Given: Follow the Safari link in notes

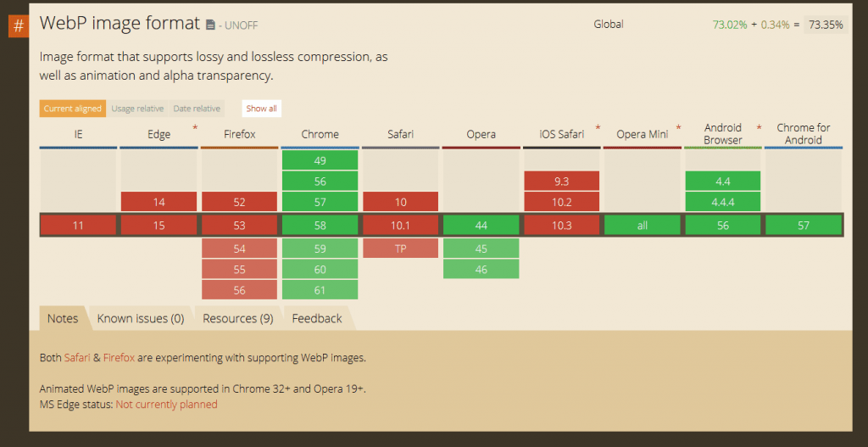Looking at the screenshot, I should click(x=76, y=358).
